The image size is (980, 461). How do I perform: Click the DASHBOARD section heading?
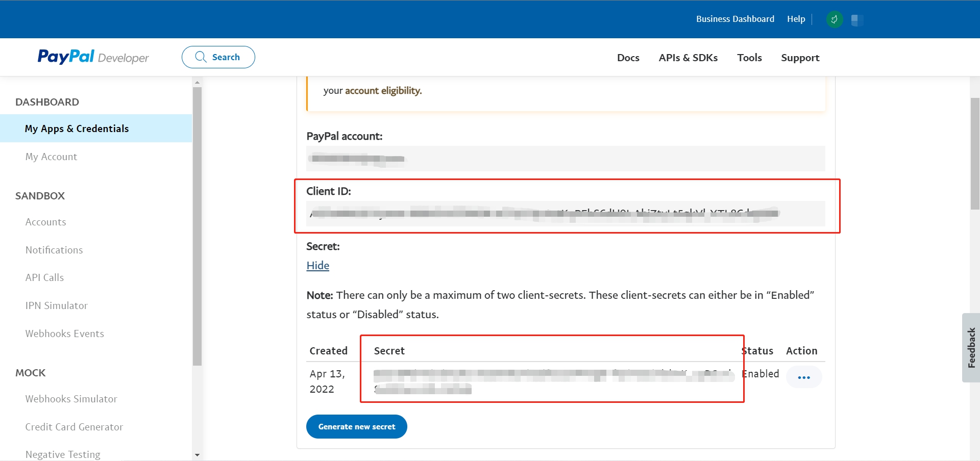[47, 102]
